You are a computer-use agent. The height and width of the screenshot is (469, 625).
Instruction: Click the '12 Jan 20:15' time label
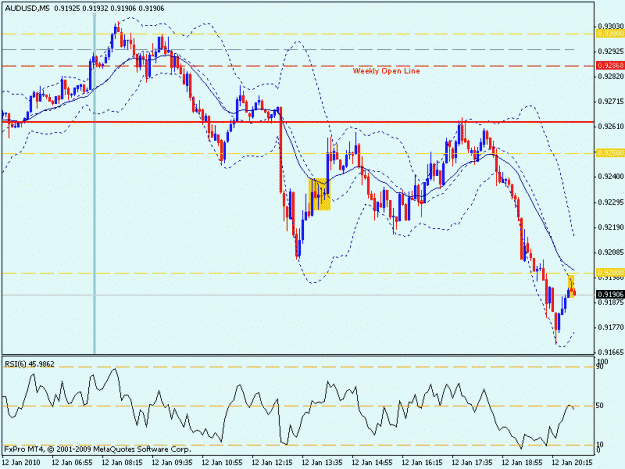(572, 462)
